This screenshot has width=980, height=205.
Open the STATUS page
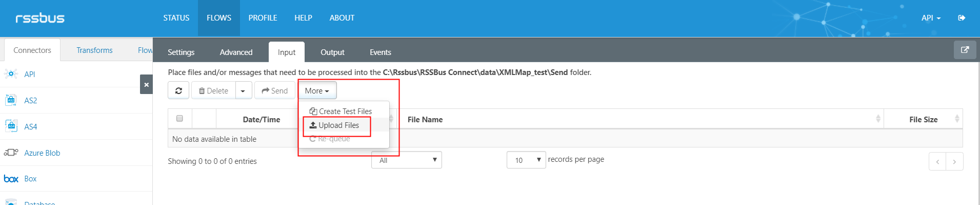point(176,18)
